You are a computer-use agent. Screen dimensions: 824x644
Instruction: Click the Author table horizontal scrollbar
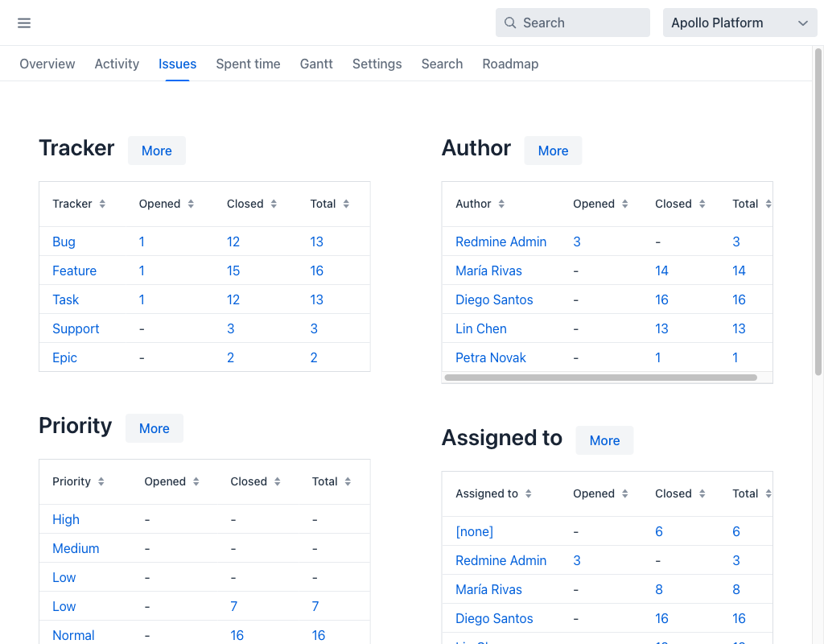600,378
